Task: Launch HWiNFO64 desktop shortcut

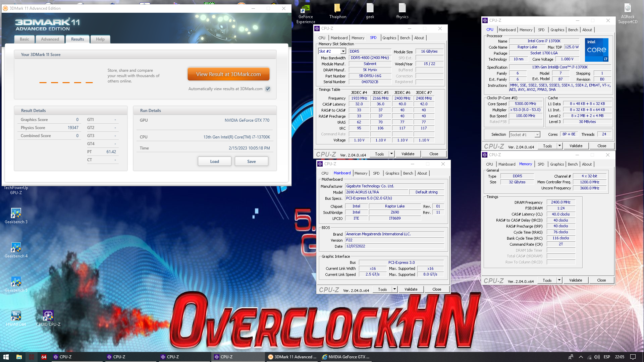Action: tap(16, 318)
